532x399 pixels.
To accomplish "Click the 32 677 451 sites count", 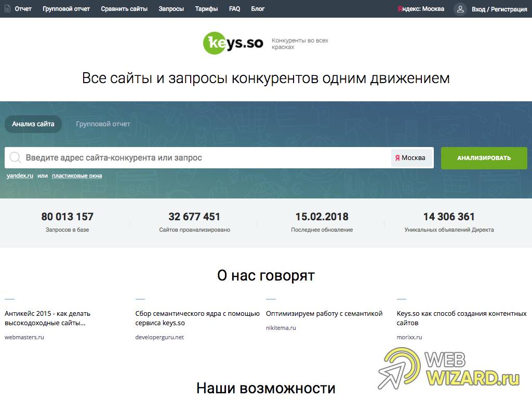I will click(194, 217).
